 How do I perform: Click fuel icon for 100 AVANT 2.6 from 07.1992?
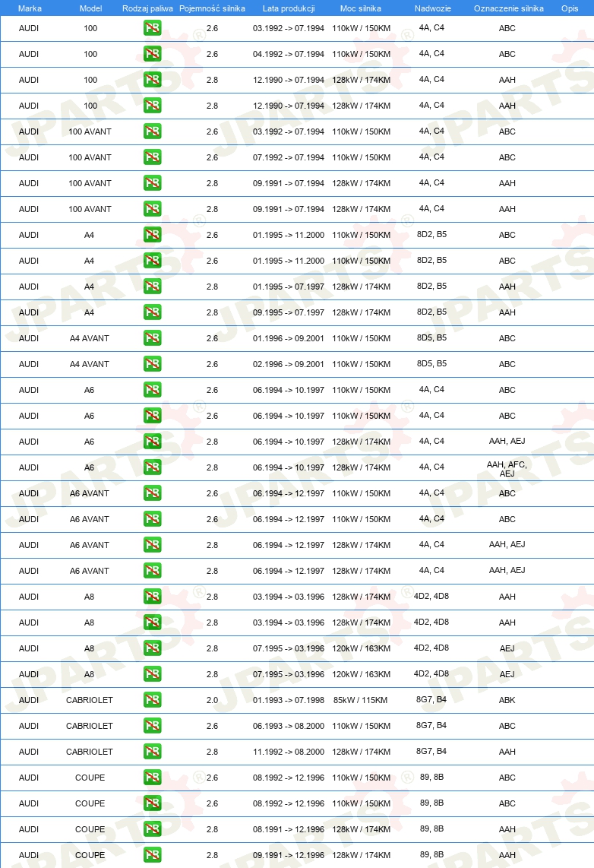(152, 157)
